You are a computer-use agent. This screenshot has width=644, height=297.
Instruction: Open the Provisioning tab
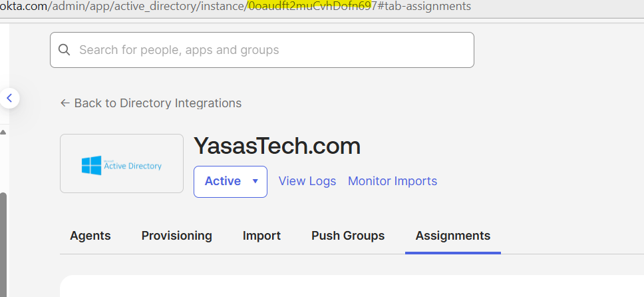176,236
